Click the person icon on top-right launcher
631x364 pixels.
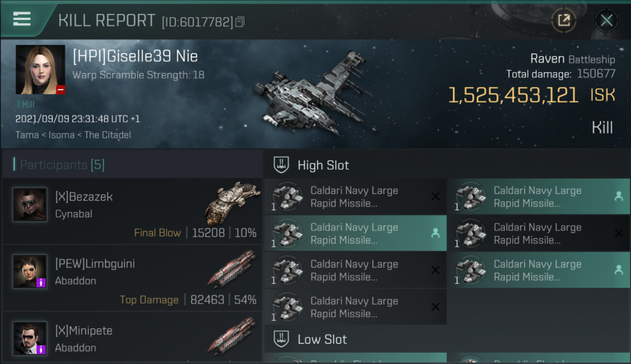click(618, 197)
